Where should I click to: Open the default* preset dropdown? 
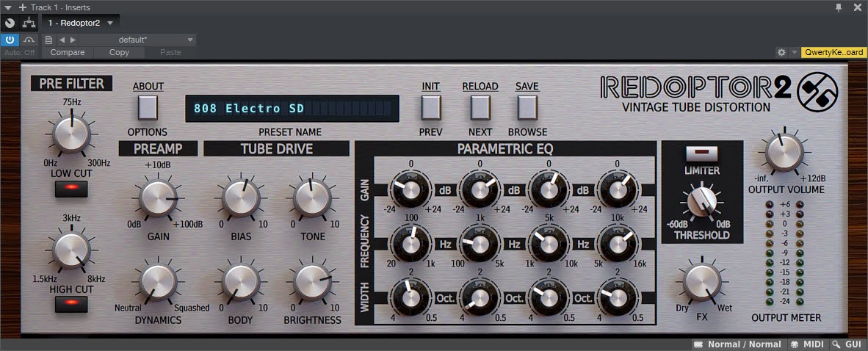tap(138, 40)
